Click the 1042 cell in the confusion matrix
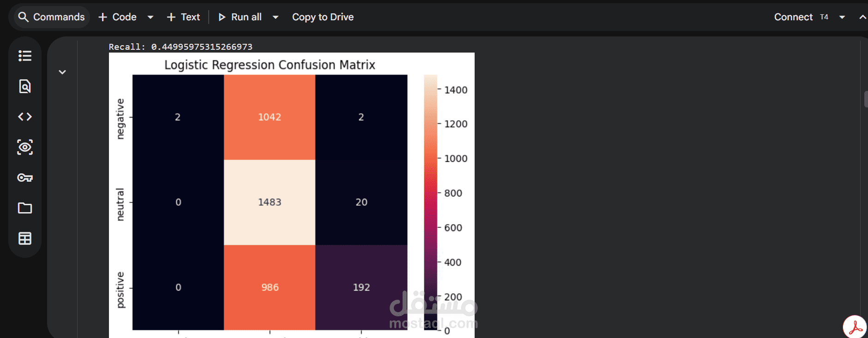Image resolution: width=868 pixels, height=338 pixels. point(270,117)
